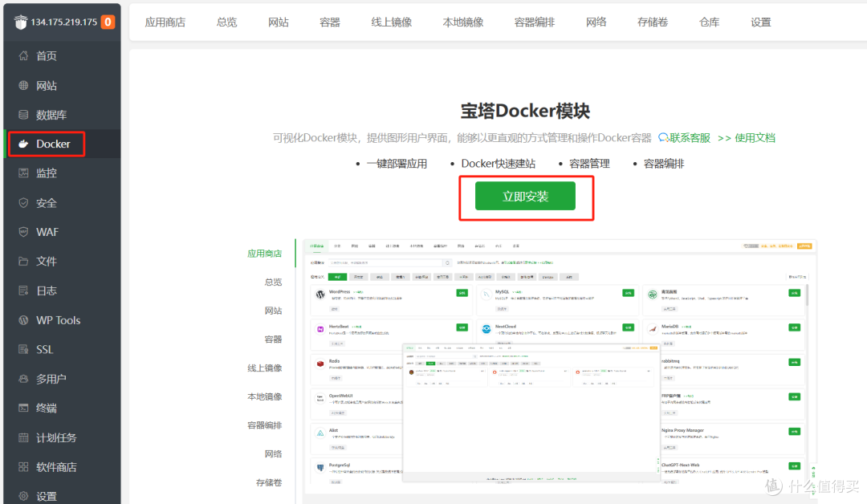
Task: Switch to the 应用商店 top tab
Action: (x=165, y=22)
